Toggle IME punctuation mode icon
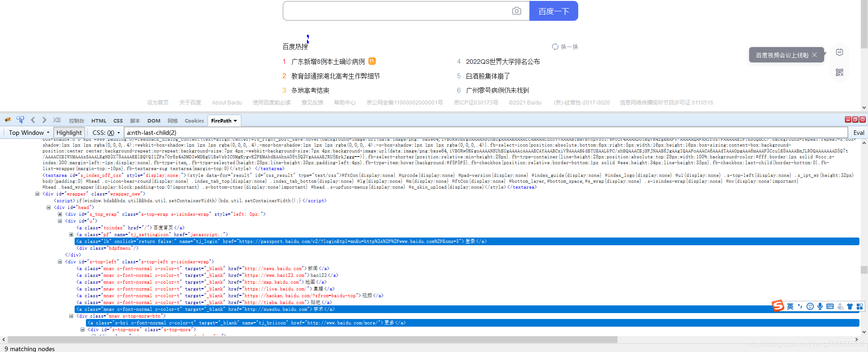 click(800, 306)
